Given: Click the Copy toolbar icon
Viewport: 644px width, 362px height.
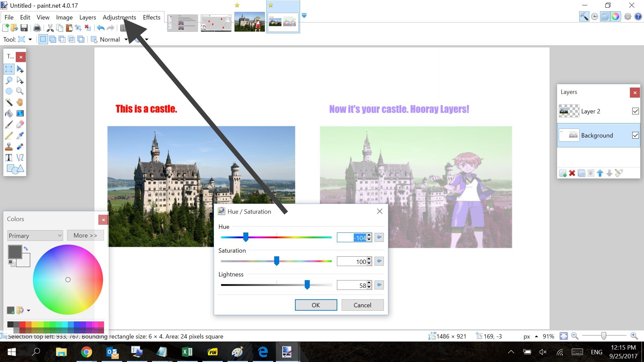Looking at the screenshot, I should point(60,28).
